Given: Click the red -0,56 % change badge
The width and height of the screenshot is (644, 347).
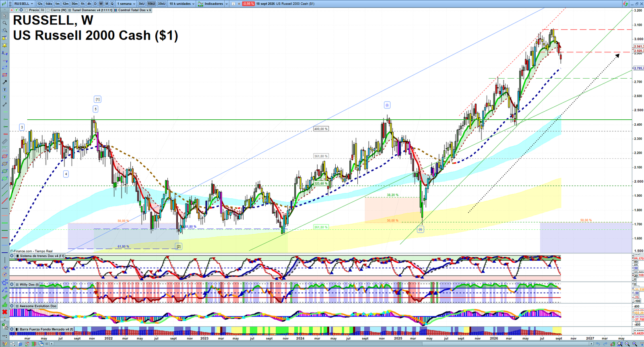Looking at the screenshot, I should pyautogui.click(x=248, y=4).
